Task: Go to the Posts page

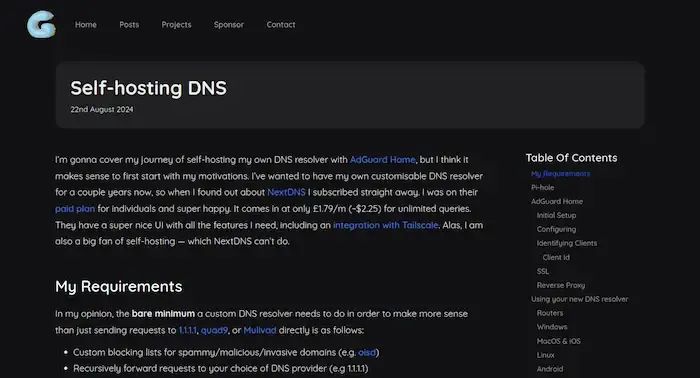Action: (x=129, y=25)
